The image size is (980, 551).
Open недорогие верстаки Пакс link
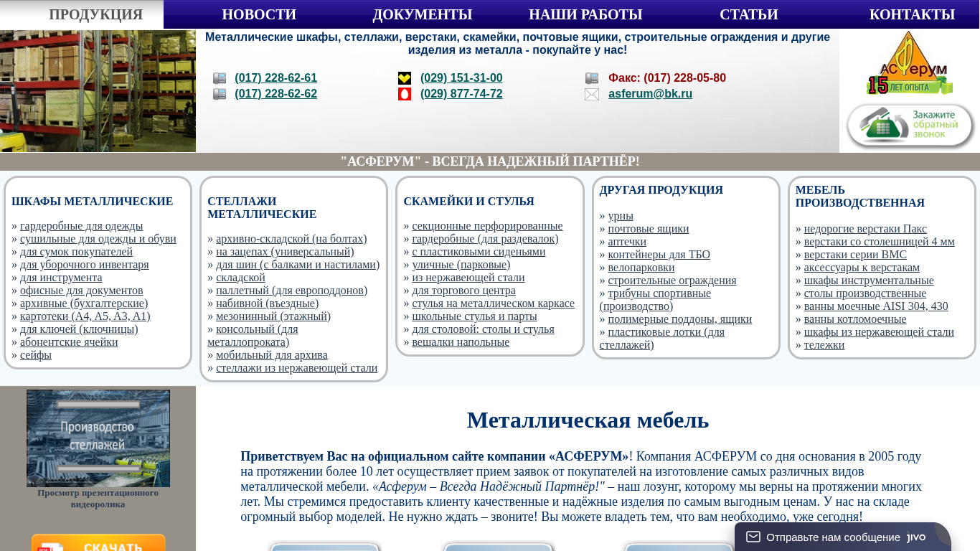[x=865, y=229]
